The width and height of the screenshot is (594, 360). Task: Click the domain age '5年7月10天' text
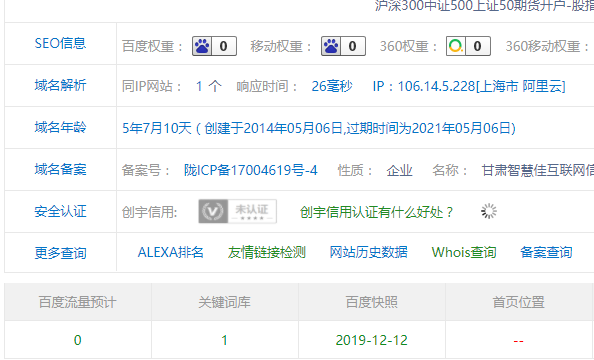click(x=157, y=128)
